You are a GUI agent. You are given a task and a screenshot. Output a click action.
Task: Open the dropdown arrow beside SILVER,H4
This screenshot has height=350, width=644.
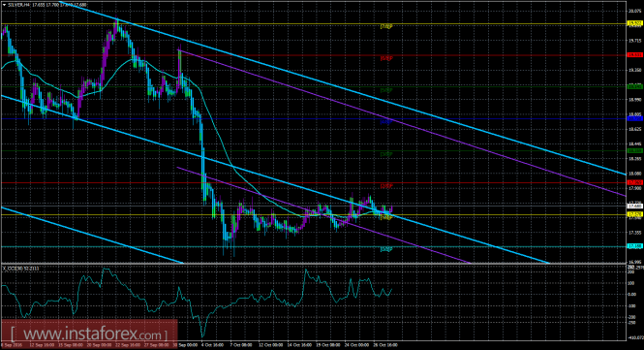click(4, 5)
